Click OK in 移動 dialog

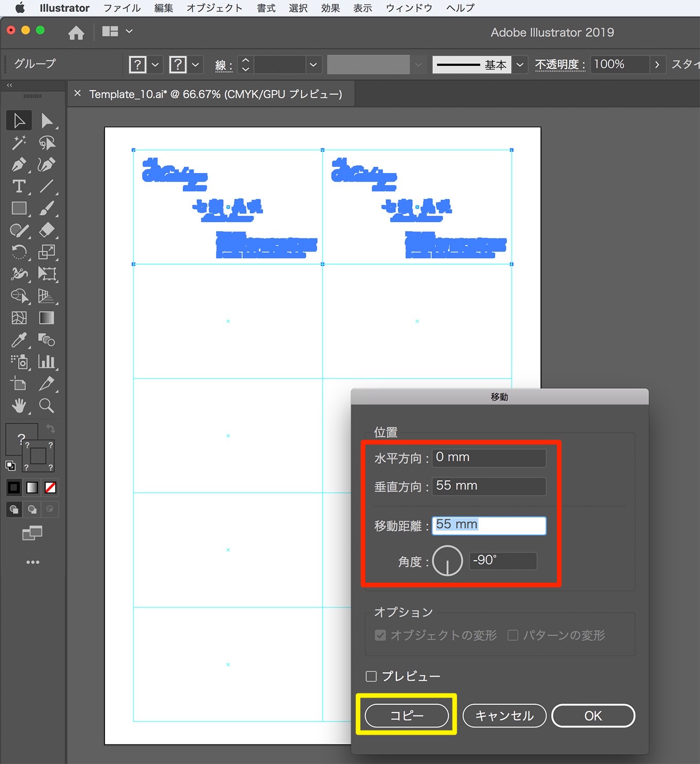(x=593, y=716)
